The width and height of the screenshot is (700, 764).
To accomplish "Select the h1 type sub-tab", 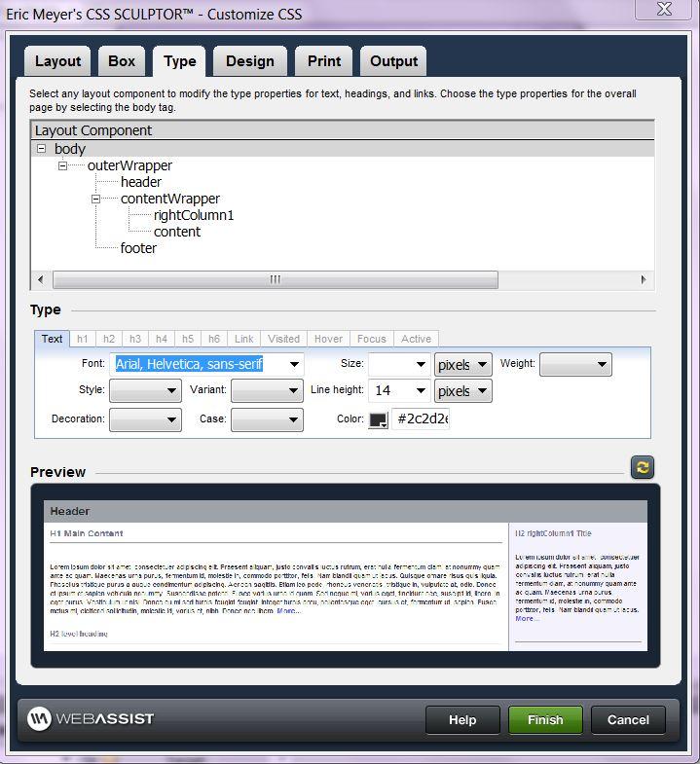I will tap(83, 339).
